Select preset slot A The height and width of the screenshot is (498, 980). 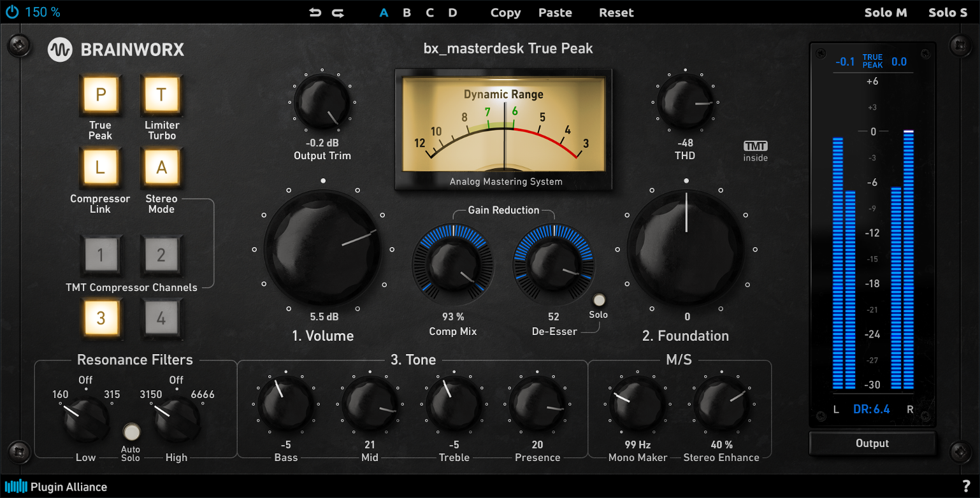click(x=384, y=12)
